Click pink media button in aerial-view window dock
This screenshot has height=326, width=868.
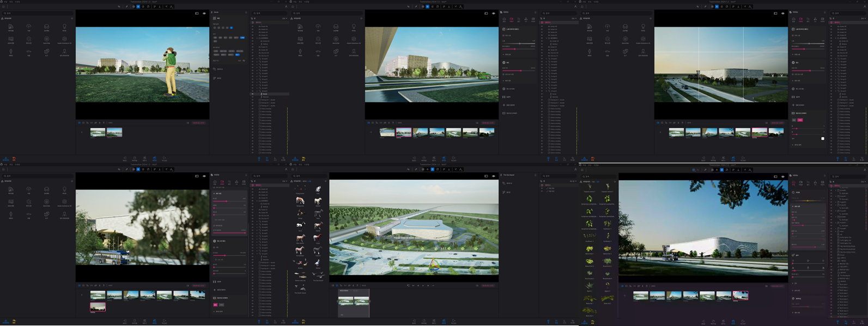pyautogui.click(x=488, y=286)
